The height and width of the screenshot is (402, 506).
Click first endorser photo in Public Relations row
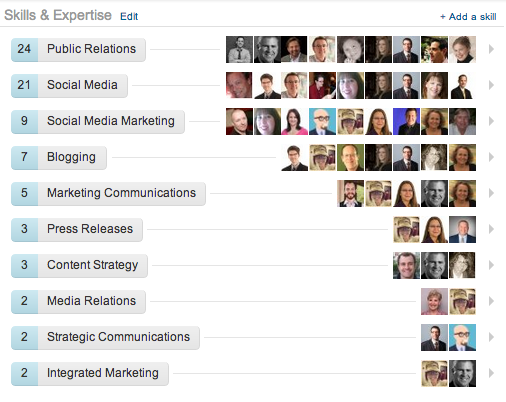tap(239, 49)
